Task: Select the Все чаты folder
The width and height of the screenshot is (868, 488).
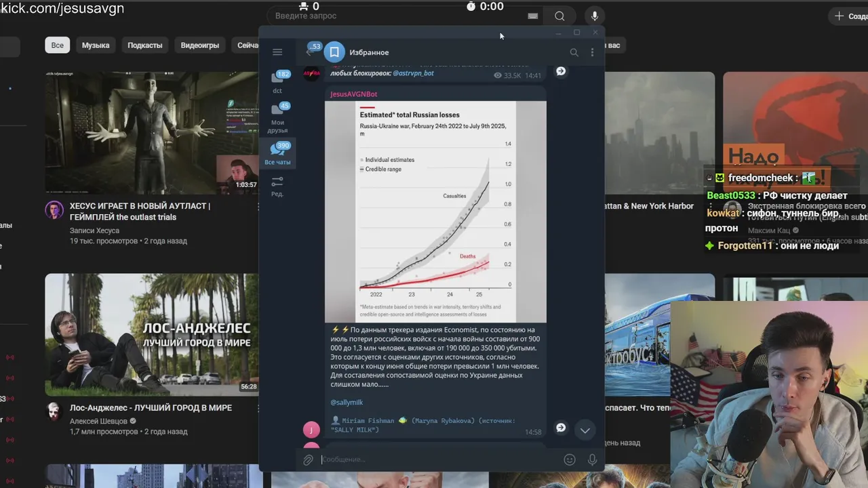Action: 277,154
